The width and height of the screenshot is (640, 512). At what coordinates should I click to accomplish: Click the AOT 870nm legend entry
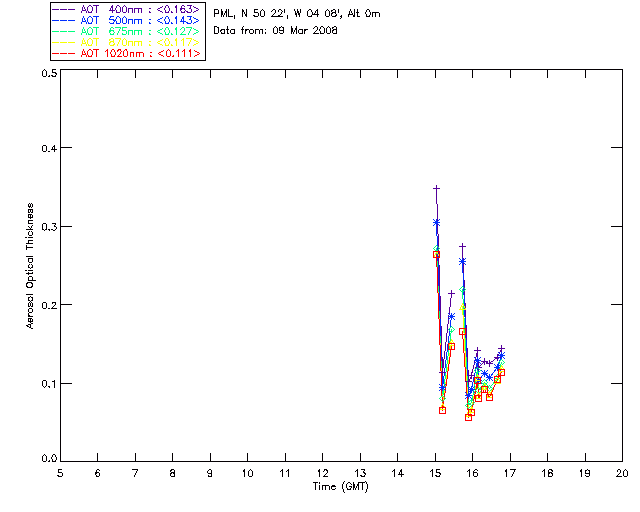[126, 42]
